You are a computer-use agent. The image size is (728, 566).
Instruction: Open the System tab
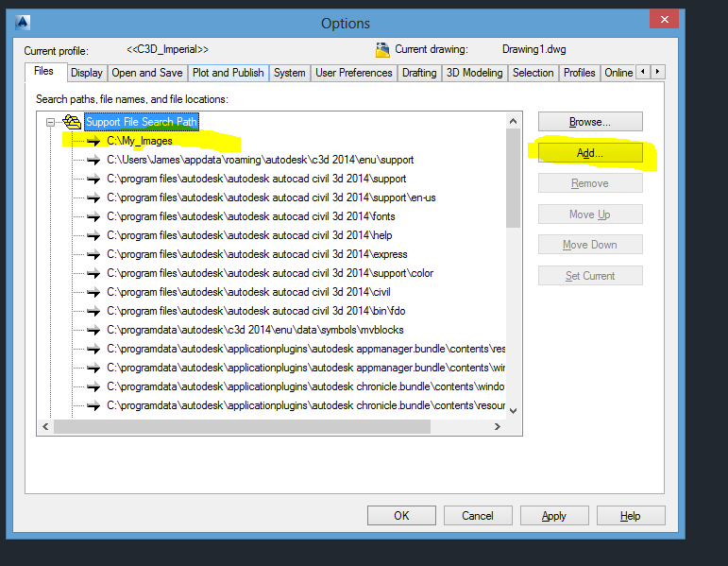[289, 73]
